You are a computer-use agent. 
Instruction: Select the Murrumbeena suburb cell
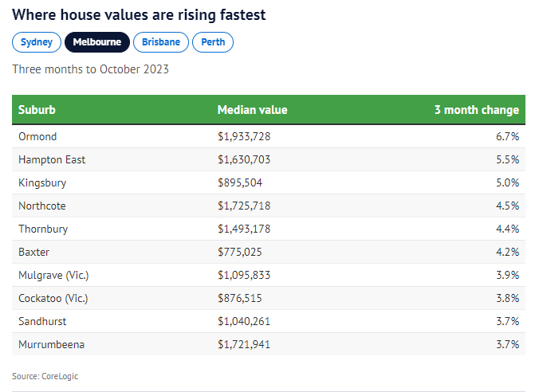[x=52, y=344]
